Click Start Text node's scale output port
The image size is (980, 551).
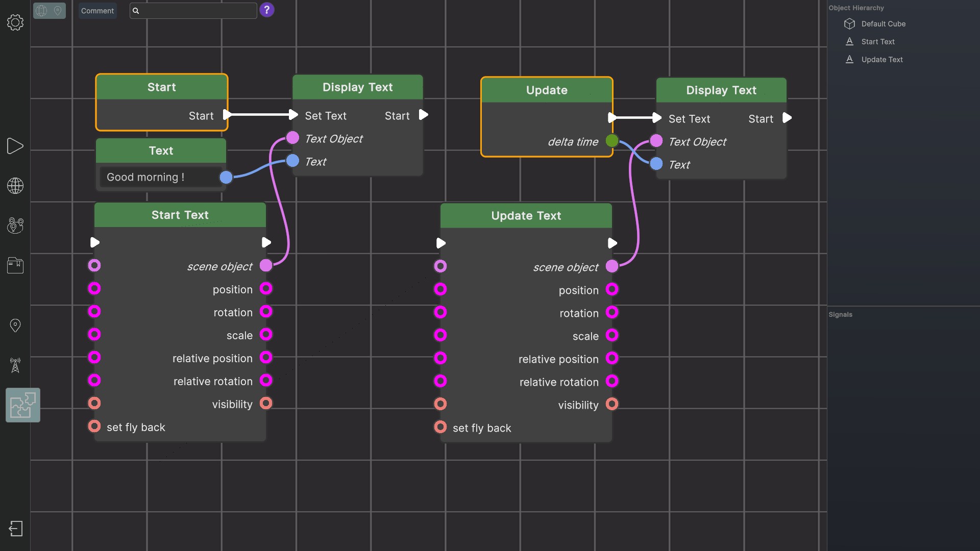coord(266,334)
